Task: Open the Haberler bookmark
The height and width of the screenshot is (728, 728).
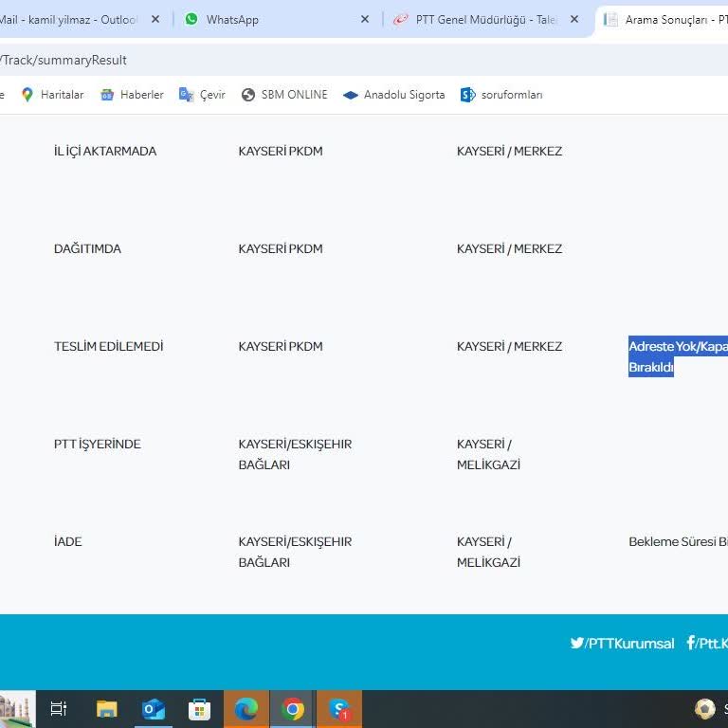Action: [x=133, y=95]
